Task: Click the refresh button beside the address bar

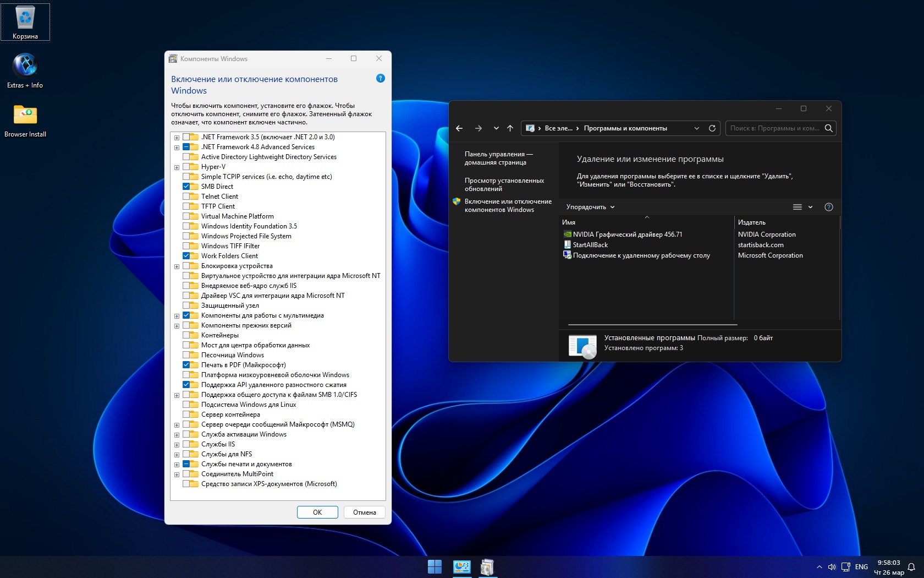Action: point(712,128)
